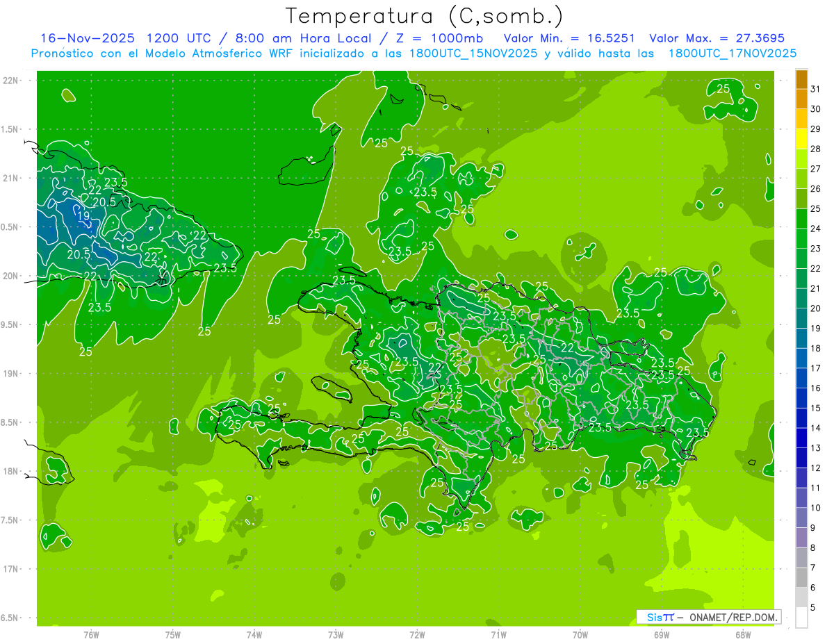Image resolution: width=834 pixels, height=644 pixels.
Task: Click the '21N' latitude axis label
Action: pos(10,178)
